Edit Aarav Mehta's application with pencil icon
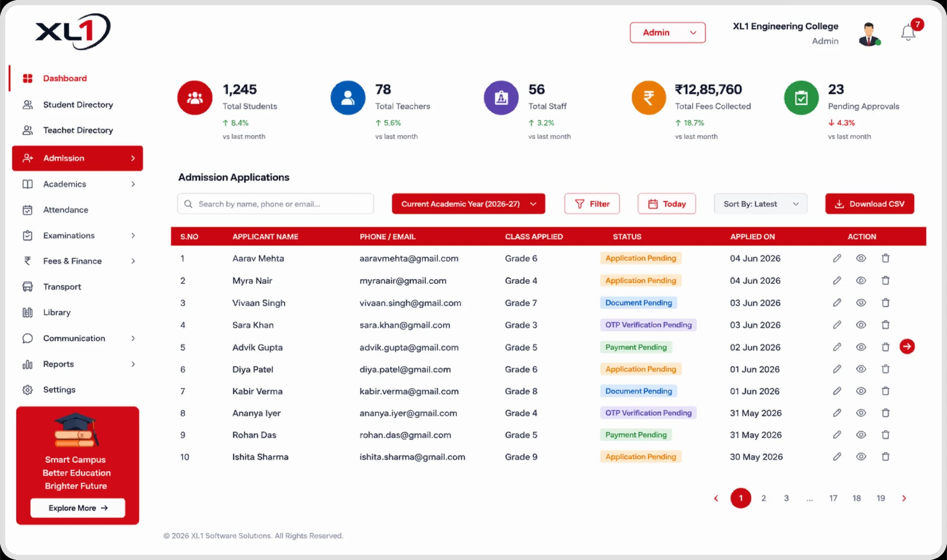The image size is (947, 560). click(837, 258)
